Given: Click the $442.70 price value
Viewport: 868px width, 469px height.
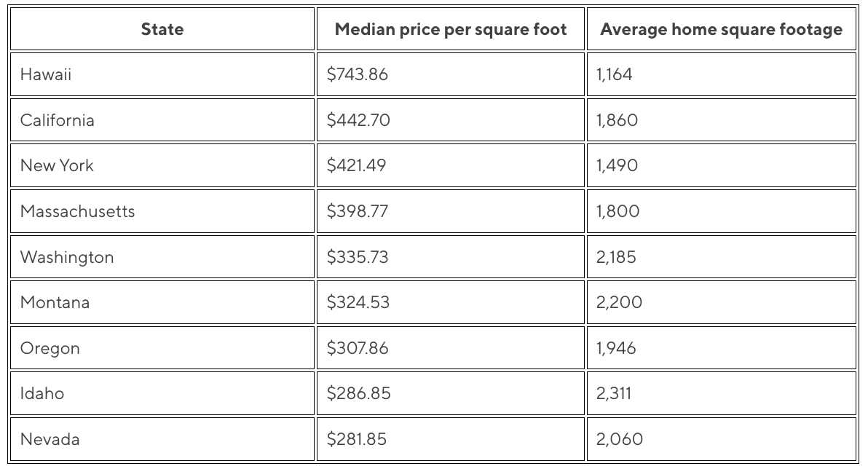Looking at the screenshot, I should pos(358,120).
